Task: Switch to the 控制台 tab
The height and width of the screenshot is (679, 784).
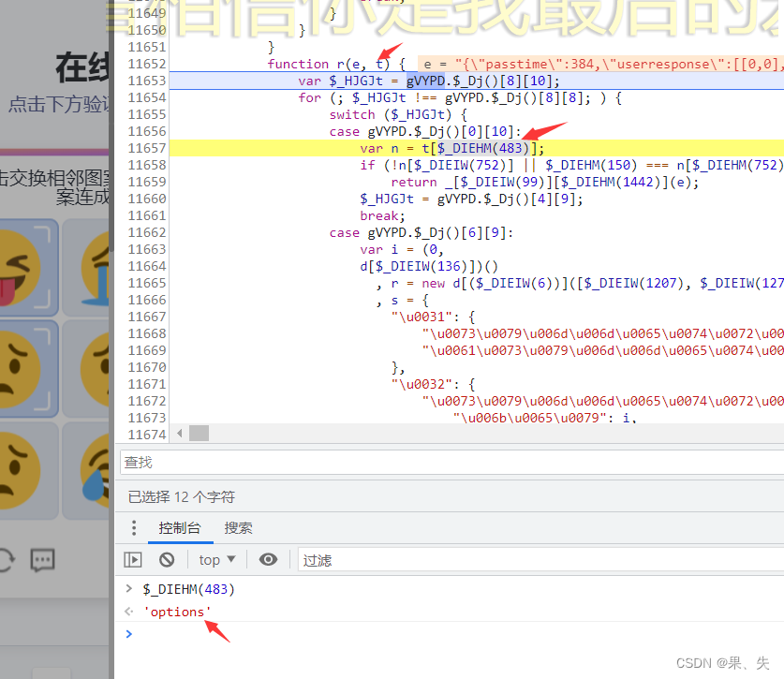Action: tap(180, 528)
